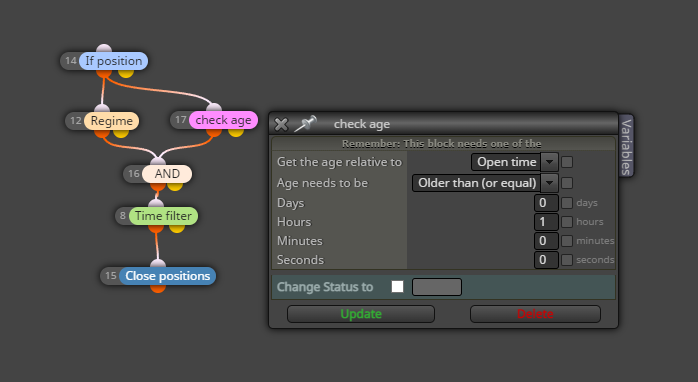Enable the days variable checkbox
Screen dimensions: 698x382
coord(567,203)
